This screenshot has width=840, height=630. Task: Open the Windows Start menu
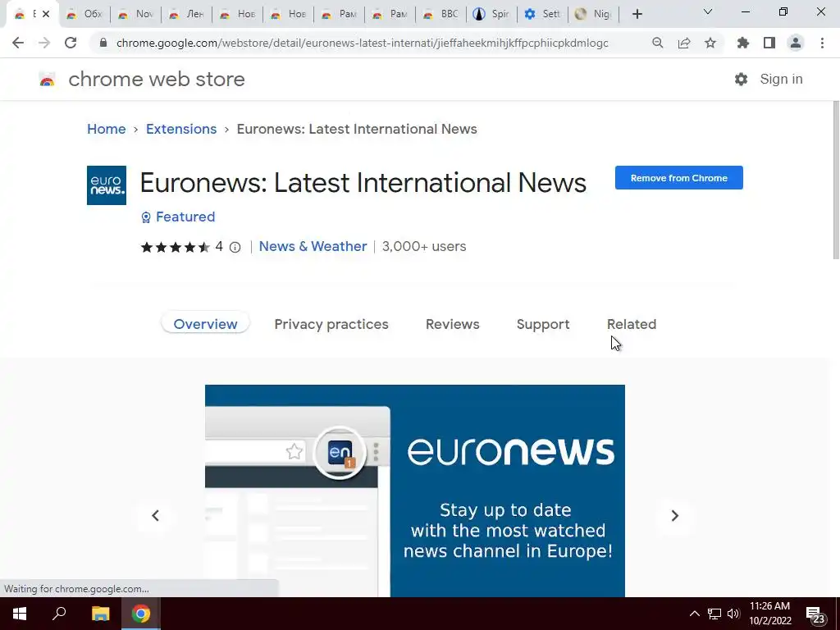click(x=20, y=614)
